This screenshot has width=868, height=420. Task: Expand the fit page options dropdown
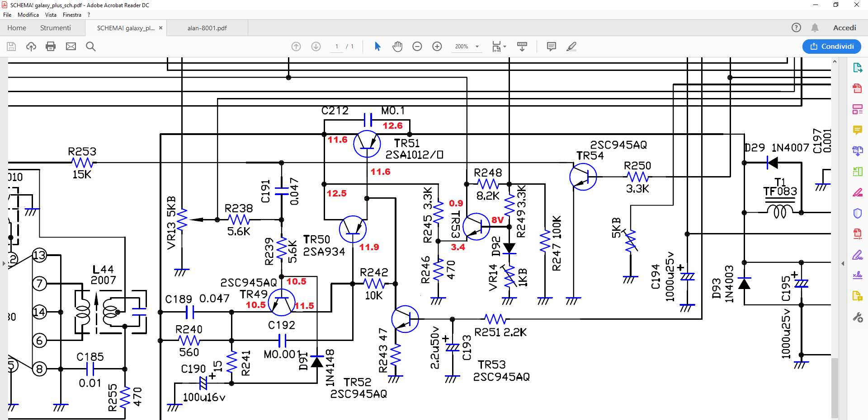pos(499,47)
